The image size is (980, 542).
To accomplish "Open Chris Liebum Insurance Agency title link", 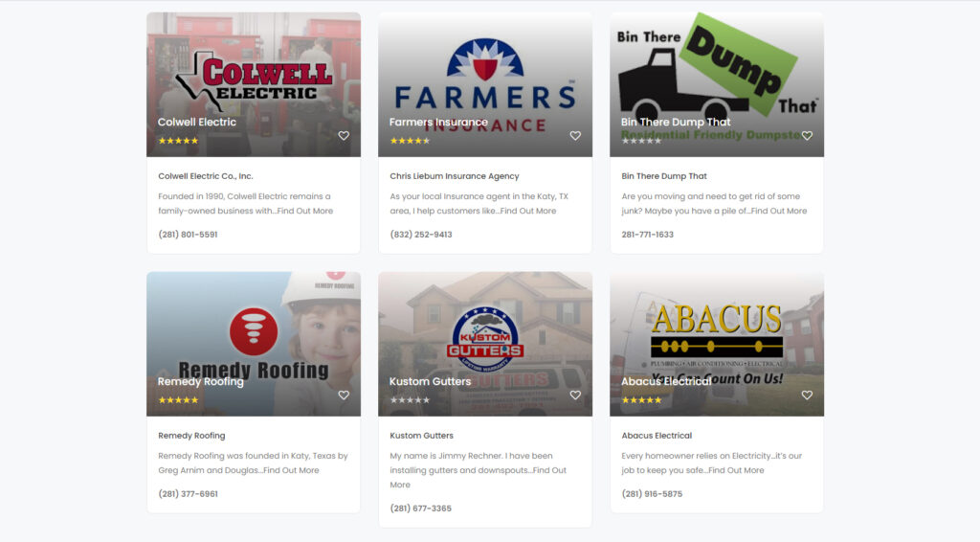I will (x=455, y=176).
